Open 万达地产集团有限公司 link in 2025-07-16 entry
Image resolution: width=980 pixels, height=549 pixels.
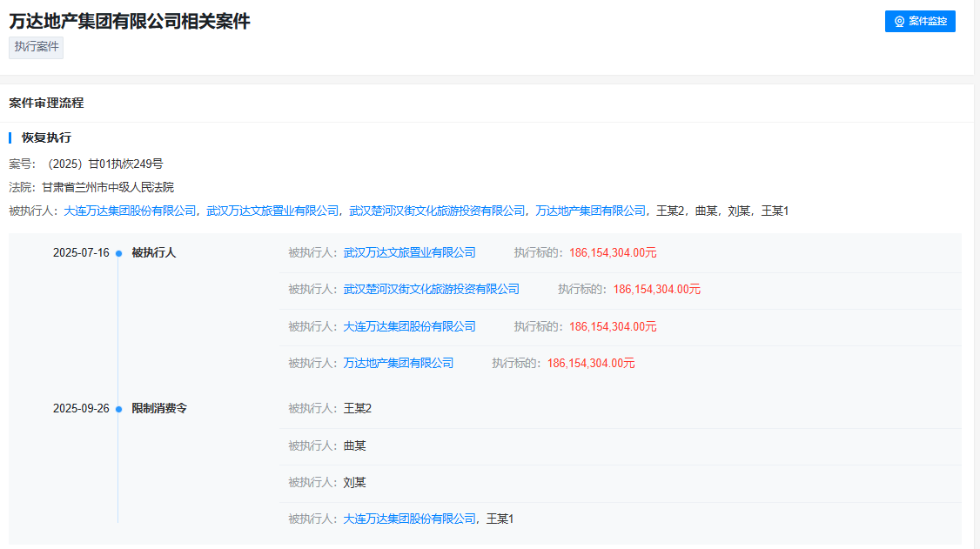398,363
